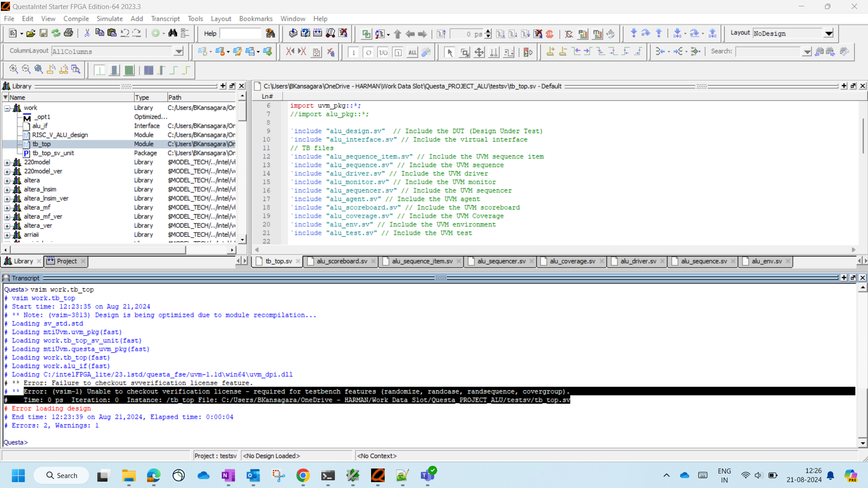868x488 pixels.
Task: Click the Help search icon beside Help field
Action: (270, 33)
